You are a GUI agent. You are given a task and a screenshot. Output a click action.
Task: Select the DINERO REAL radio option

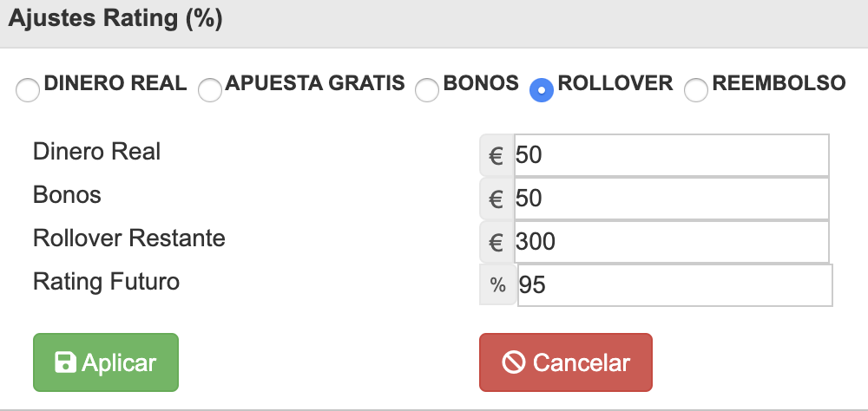click(x=28, y=90)
